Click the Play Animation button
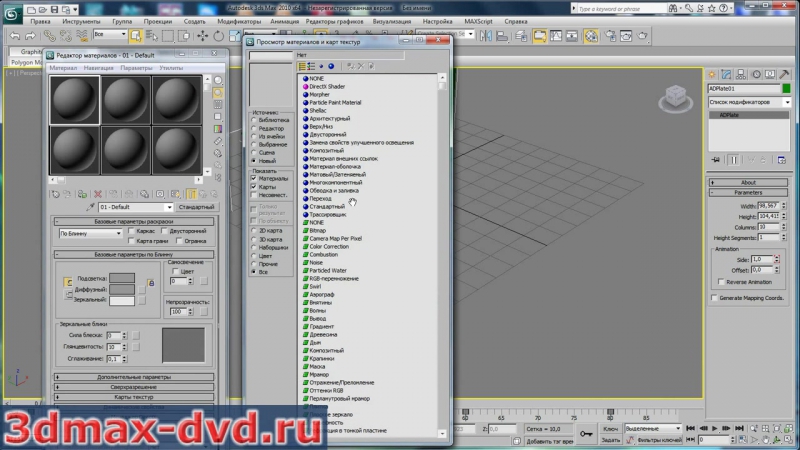 715,429
